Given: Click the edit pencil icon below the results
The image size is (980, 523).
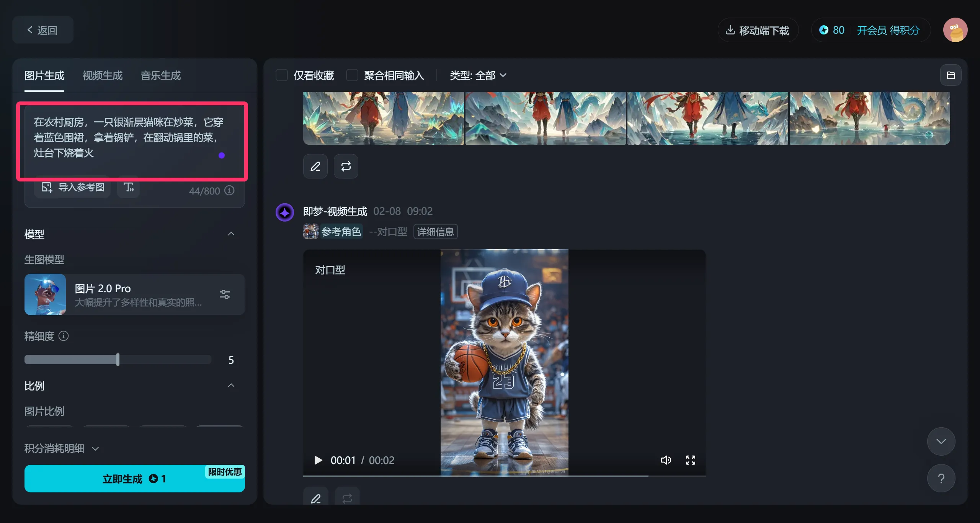Looking at the screenshot, I should click(315, 167).
